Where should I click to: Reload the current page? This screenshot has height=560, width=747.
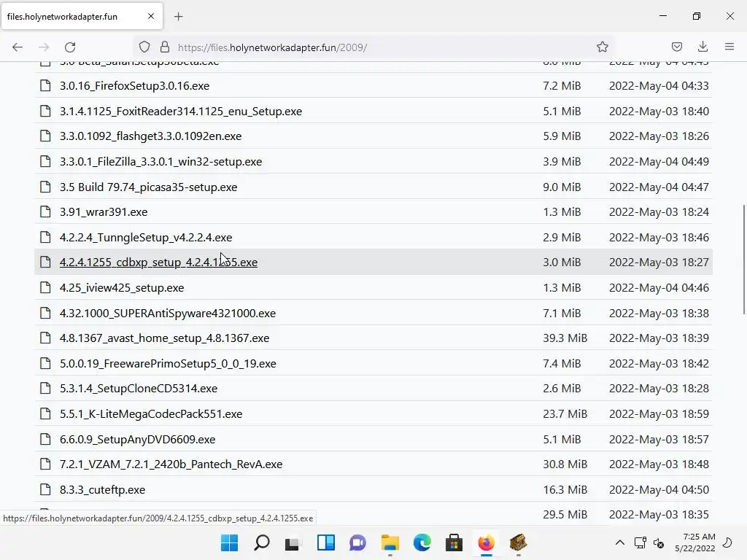(x=70, y=47)
